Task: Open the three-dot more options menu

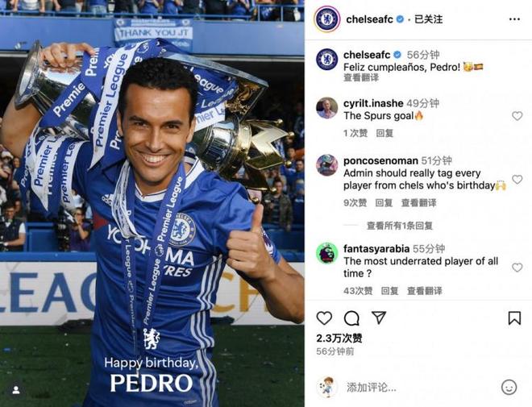Action: pos(514,19)
